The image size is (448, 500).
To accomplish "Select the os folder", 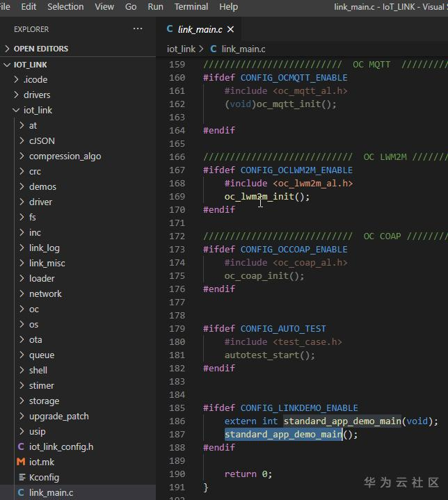I will pyautogui.click(x=78, y=324).
